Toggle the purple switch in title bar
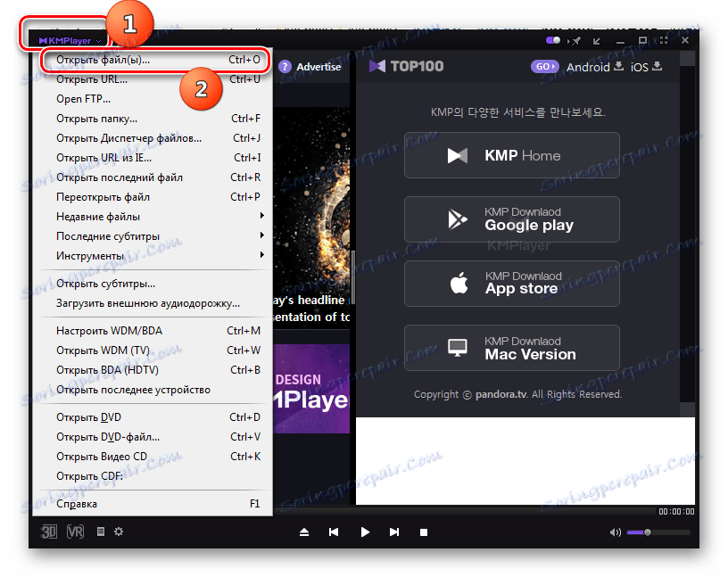 click(553, 40)
